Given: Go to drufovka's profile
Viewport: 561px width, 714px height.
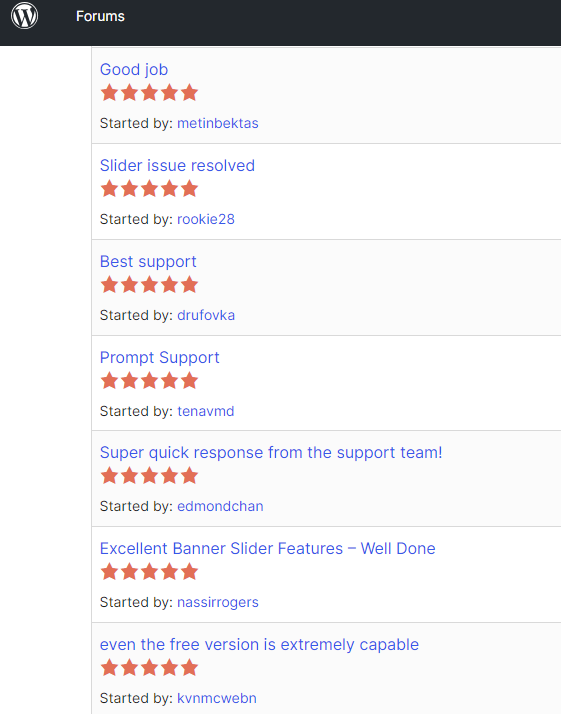Looking at the screenshot, I should coord(206,316).
